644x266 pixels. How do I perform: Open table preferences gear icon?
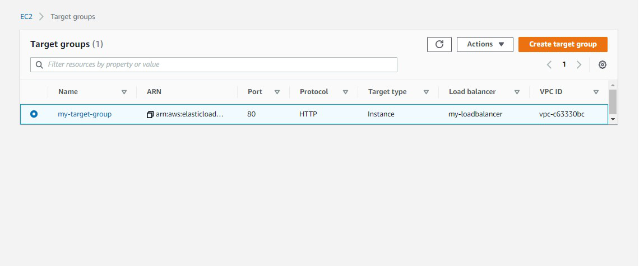(603, 65)
